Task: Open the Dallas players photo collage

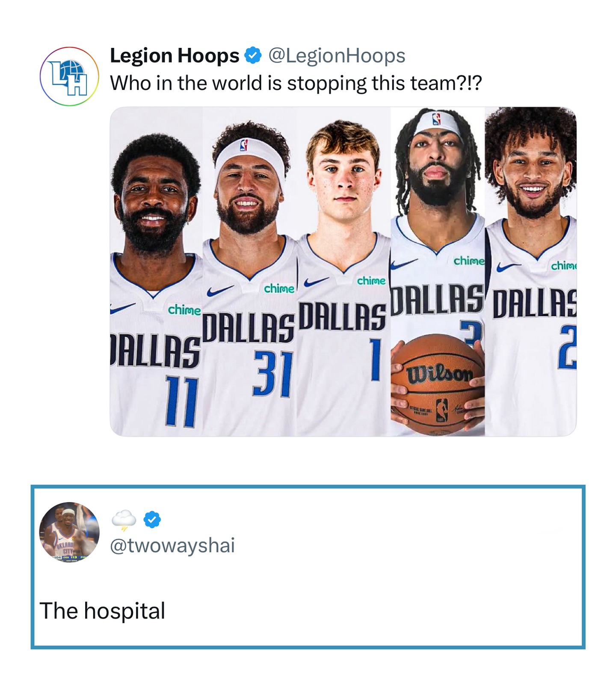Action: click(343, 271)
